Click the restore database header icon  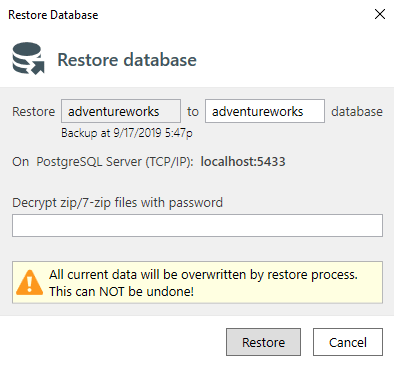click(28, 58)
